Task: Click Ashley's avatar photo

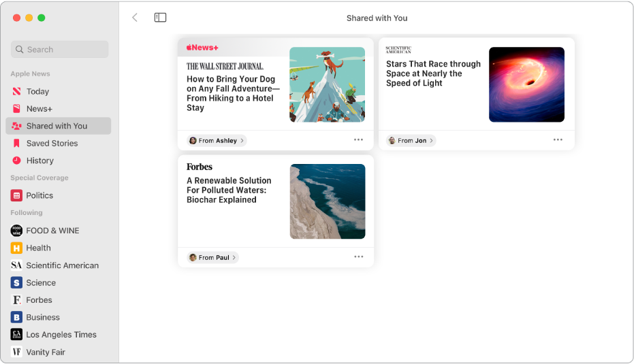Action: (x=193, y=141)
